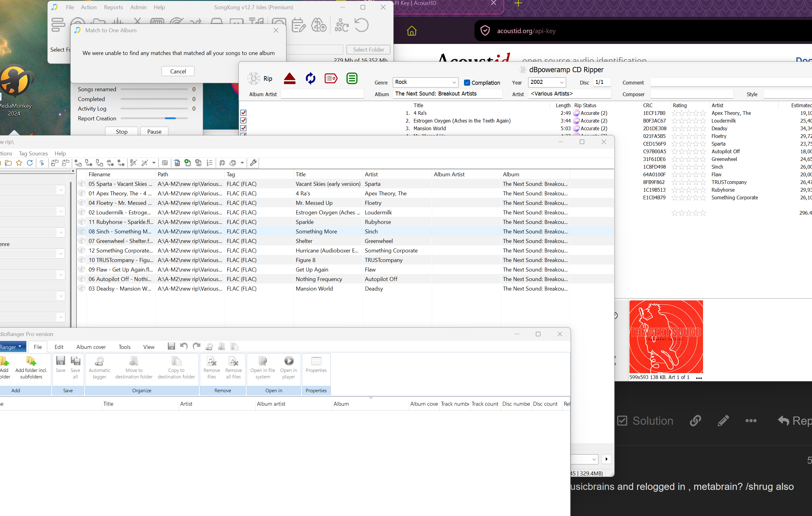The width and height of the screenshot is (812, 516).
Task: Click the undo arrow icon in SongKong toolbar
Action: pos(361,25)
